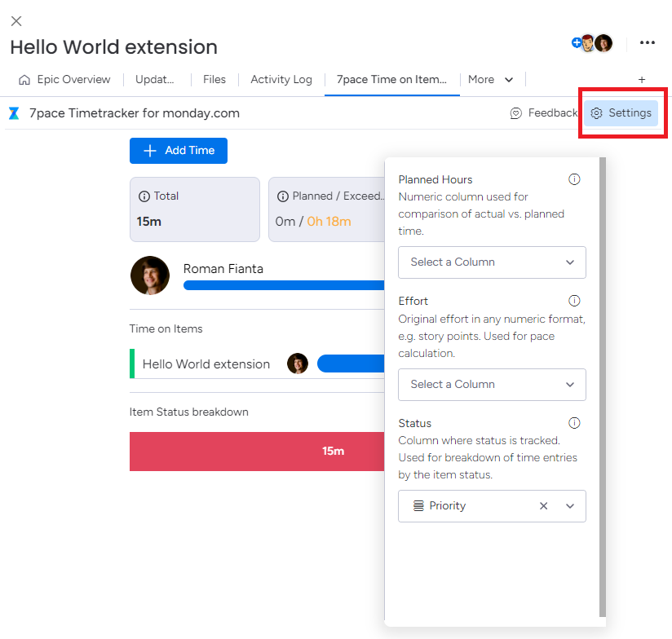Show info for Planned / Exceeded card

click(x=283, y=196)
